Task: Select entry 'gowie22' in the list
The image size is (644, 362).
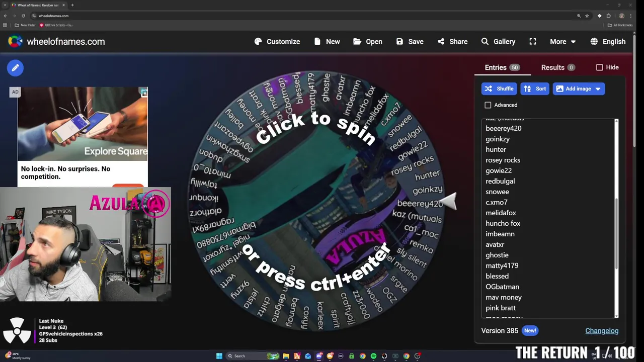Action: 499,170
